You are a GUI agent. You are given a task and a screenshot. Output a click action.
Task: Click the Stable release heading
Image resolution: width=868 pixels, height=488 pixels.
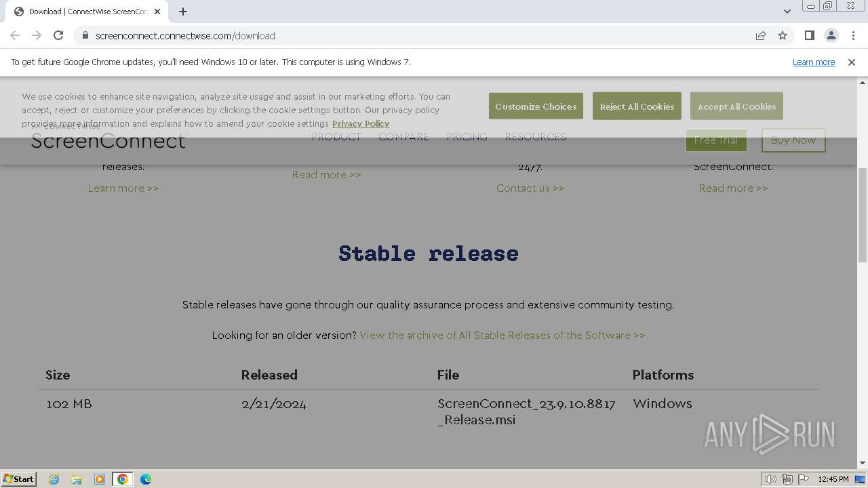click(429, 253)
